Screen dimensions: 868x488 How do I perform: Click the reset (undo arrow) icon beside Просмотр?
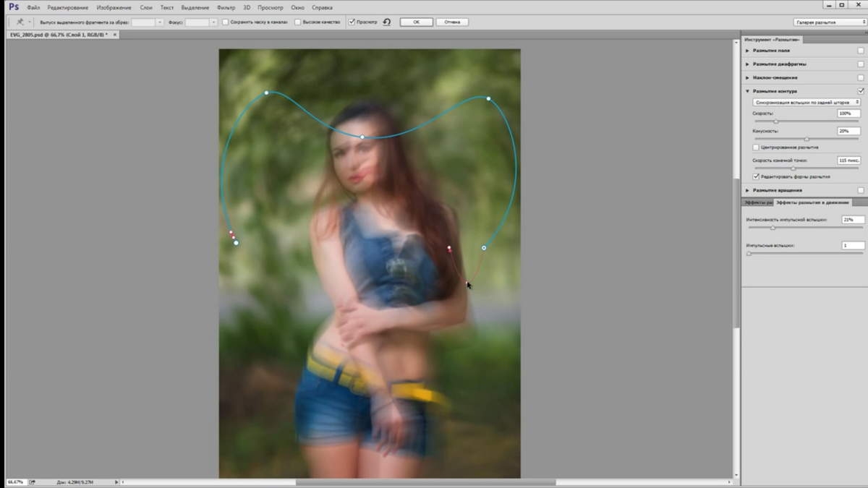(x=387, y=22)
